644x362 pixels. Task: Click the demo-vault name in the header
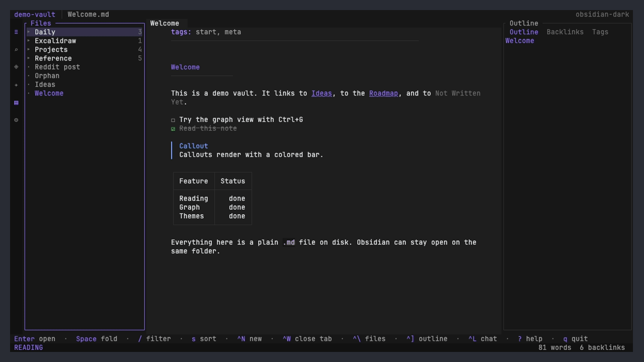35,14
